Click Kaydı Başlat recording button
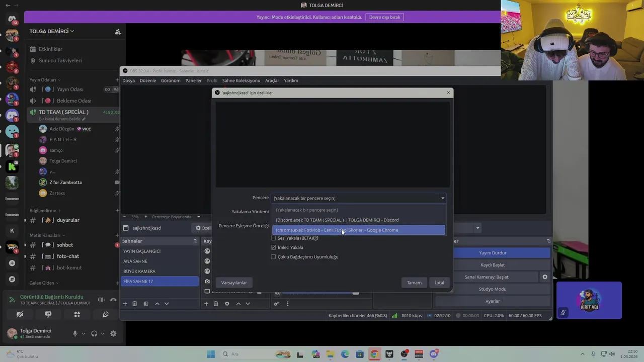 (x=493, y=265)
